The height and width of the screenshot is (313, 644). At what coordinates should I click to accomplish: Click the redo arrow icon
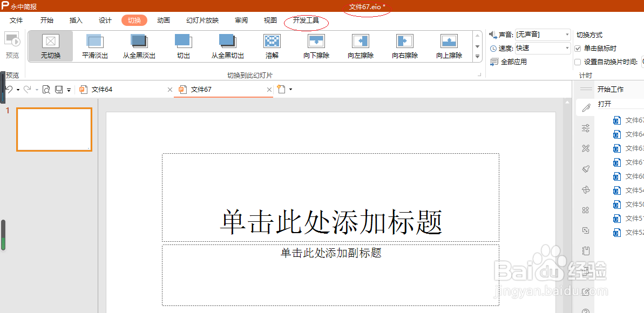[28, 89]
